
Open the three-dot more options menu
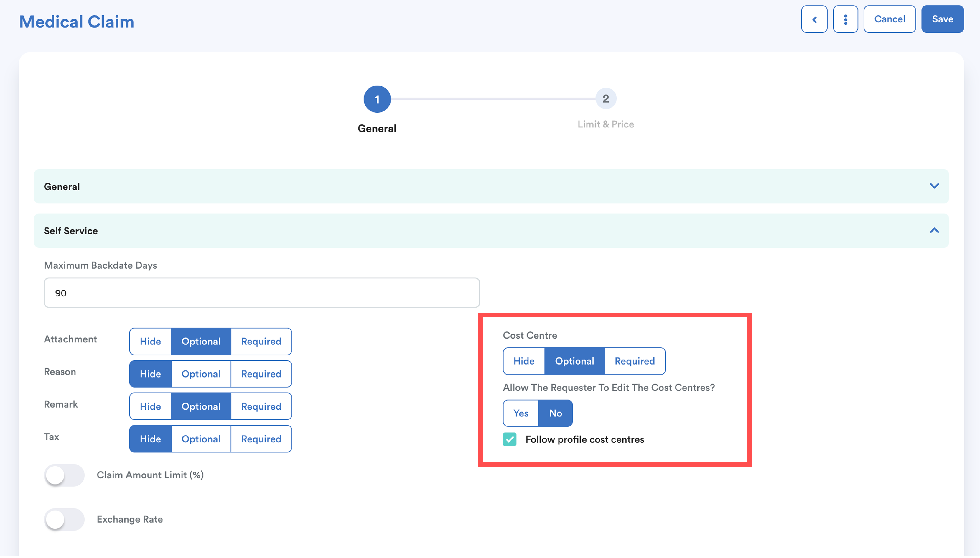pos(845,19)
